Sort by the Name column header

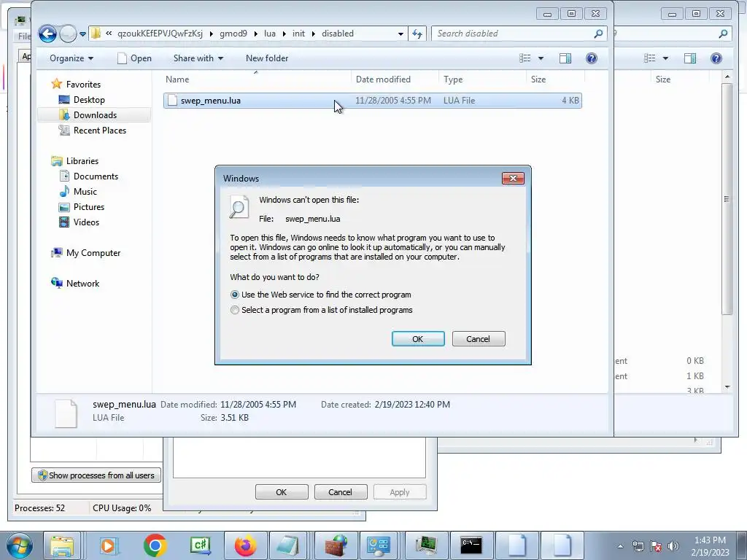click(256, 79)
